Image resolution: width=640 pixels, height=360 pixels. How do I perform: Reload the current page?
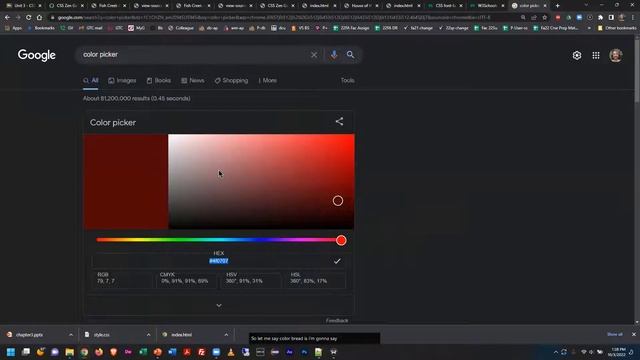[x=29, y=18]
